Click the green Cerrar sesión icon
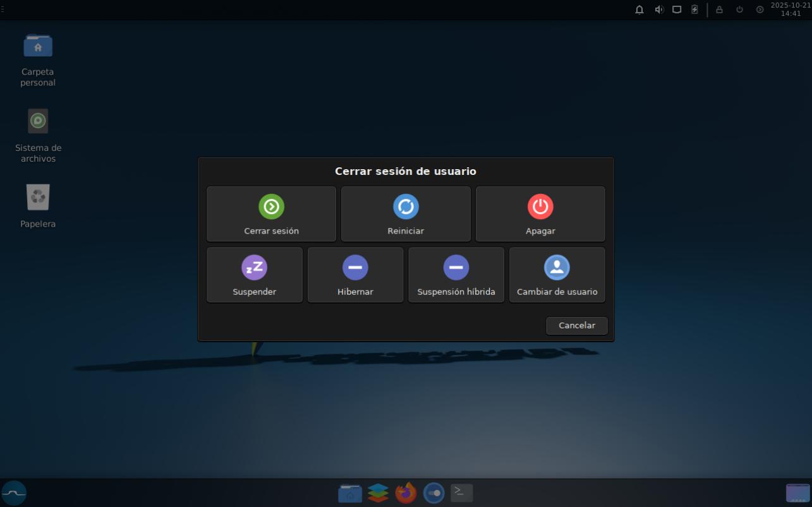812x507 pixels. click(271, 206)
